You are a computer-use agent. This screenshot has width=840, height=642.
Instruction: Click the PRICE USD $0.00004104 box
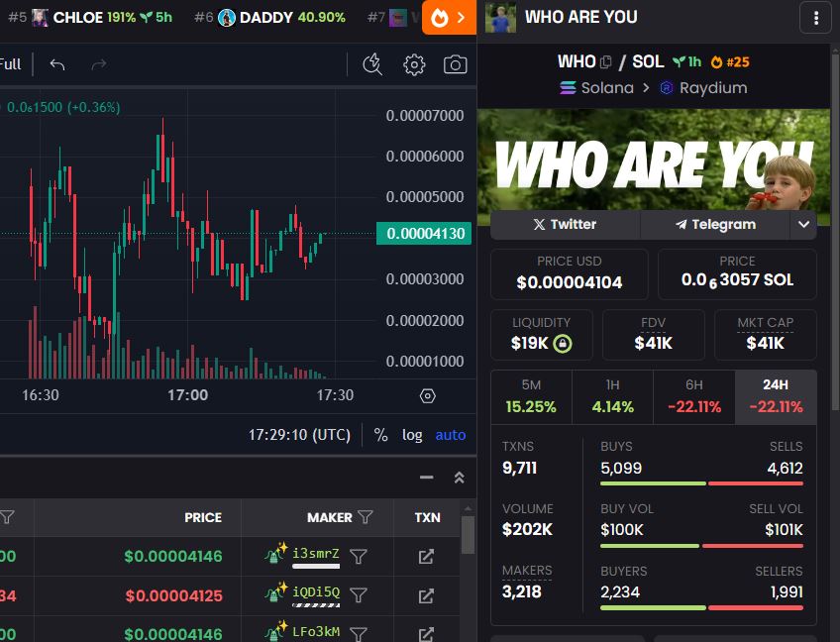coord(569,274)
